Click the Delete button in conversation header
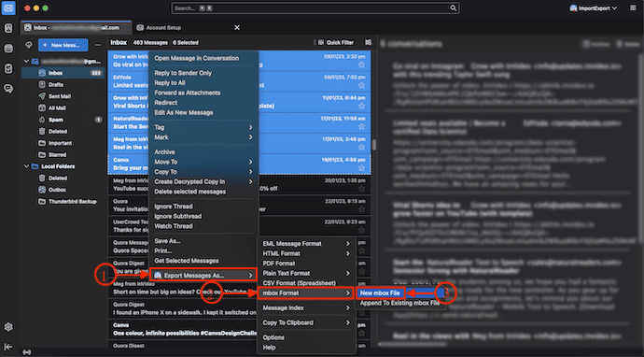 click(628, 44)
